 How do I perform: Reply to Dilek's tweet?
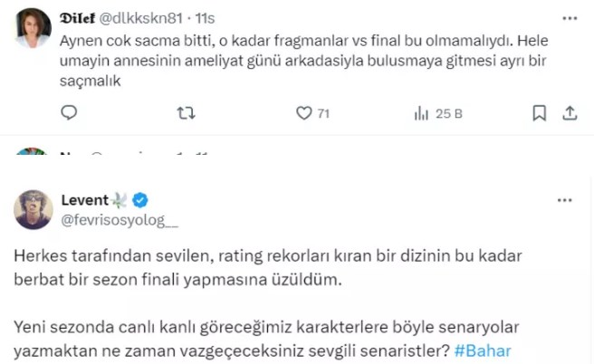[71, 113]
